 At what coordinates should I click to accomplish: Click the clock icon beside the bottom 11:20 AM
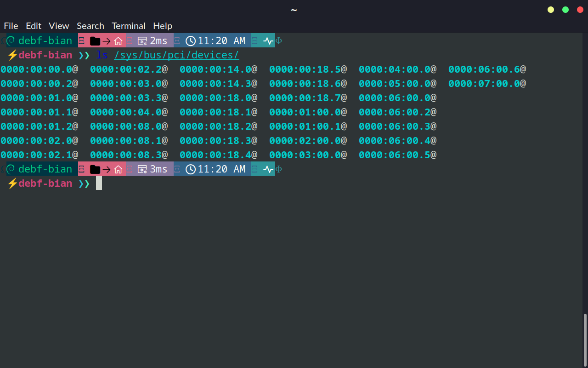coord(191,169)
